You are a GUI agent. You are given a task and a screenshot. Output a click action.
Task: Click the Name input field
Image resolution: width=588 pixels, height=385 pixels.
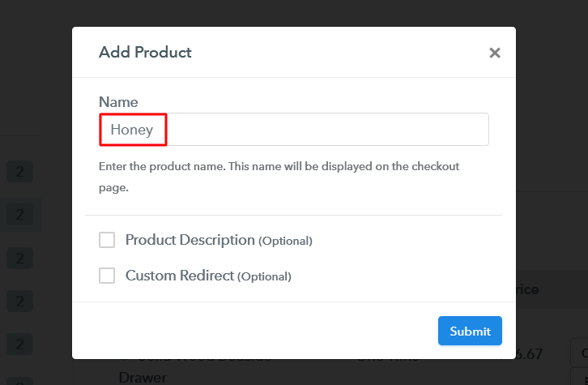click(294, 129)
